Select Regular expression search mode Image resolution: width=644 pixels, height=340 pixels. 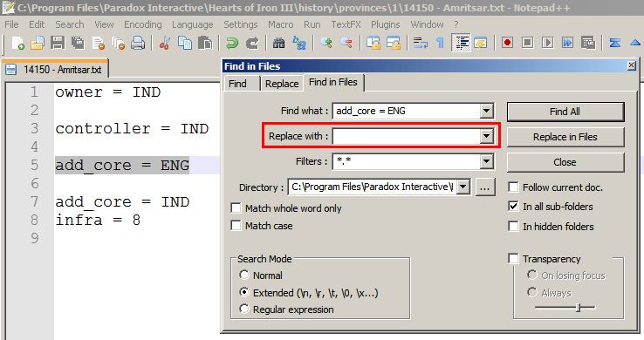tap(244, 309)
